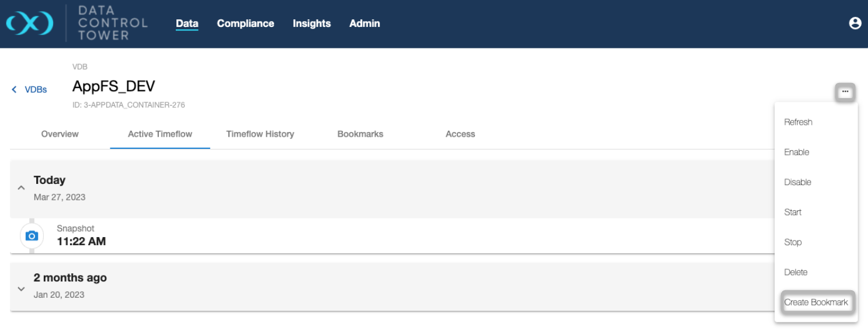Switch to the Timeflow History tab
Viewport: 868px width, 334px height.
point(260,134)
